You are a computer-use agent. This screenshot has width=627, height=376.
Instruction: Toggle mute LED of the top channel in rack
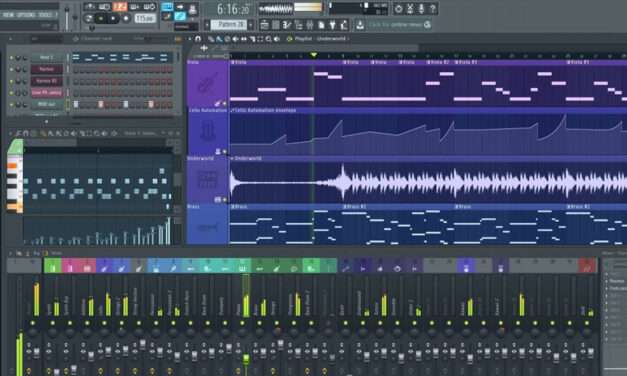click(x=11, y=58)
